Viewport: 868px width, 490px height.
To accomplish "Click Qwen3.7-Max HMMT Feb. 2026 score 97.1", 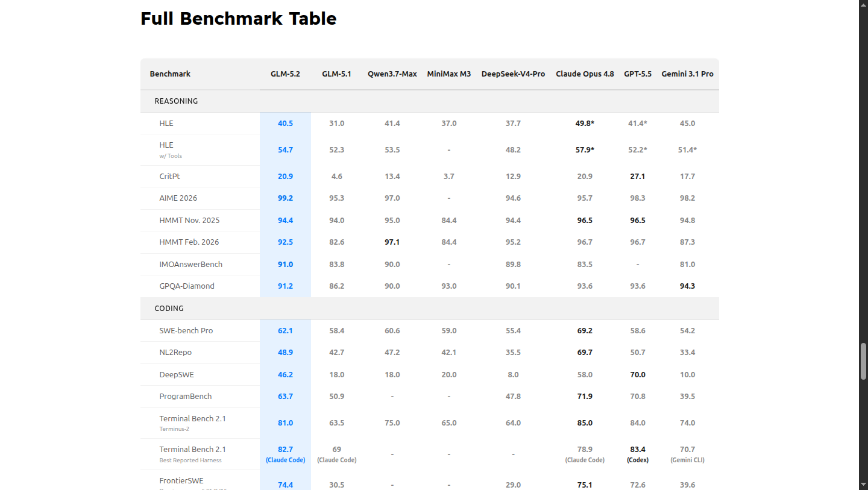I will (x=392, y=242).
